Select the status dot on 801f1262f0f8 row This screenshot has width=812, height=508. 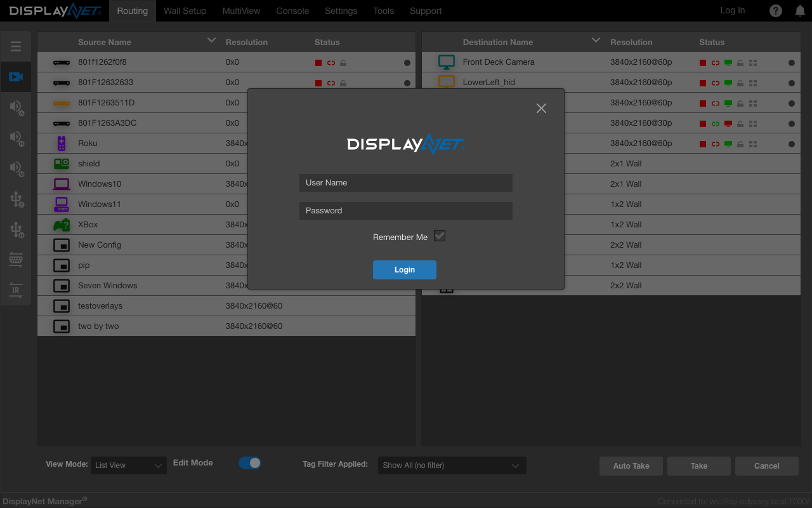point(407,63)
